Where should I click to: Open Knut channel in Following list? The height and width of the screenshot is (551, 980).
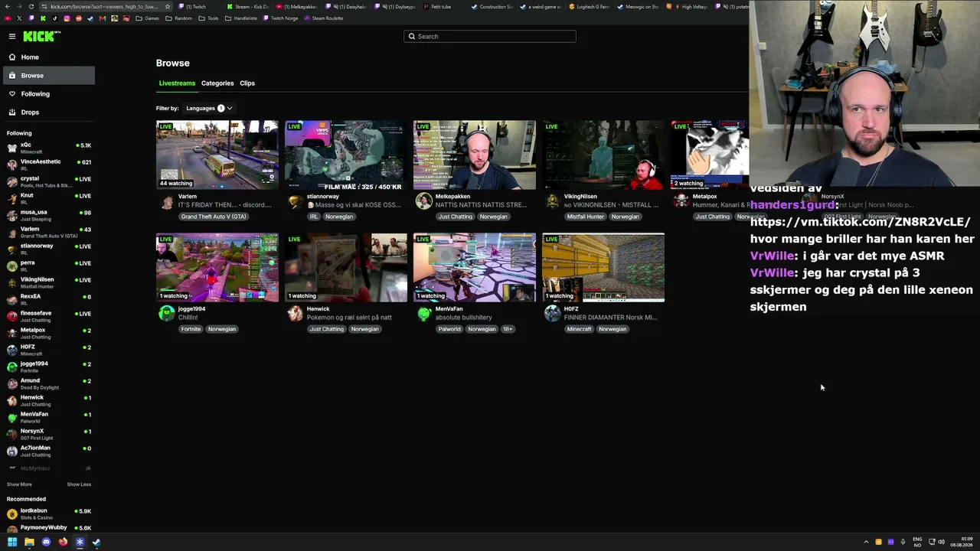point(49,198)
